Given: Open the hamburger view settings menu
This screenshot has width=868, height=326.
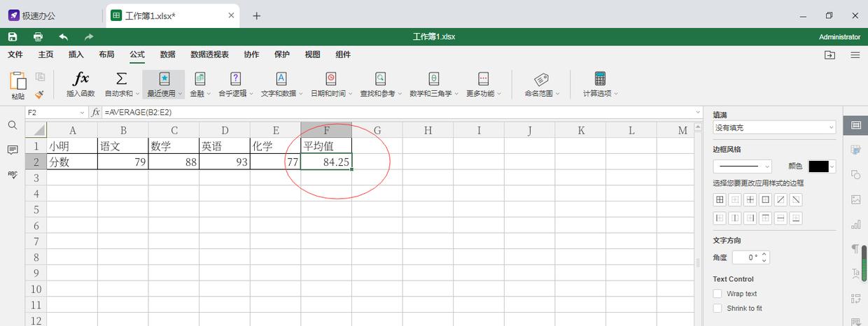Looking at the screenshot, I should (x=855, y=55).
